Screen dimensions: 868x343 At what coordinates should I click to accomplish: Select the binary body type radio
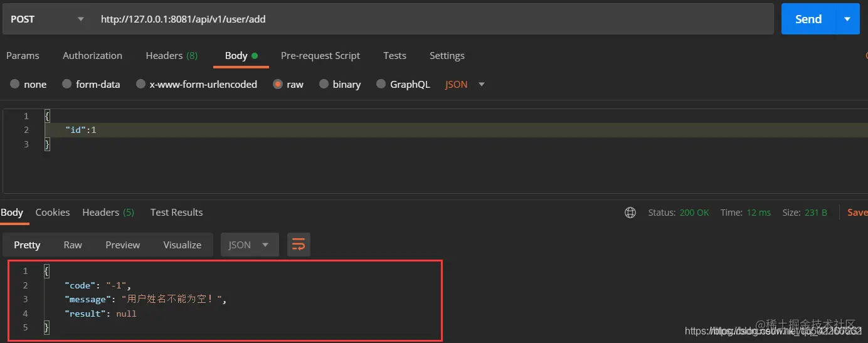point(324,84)
